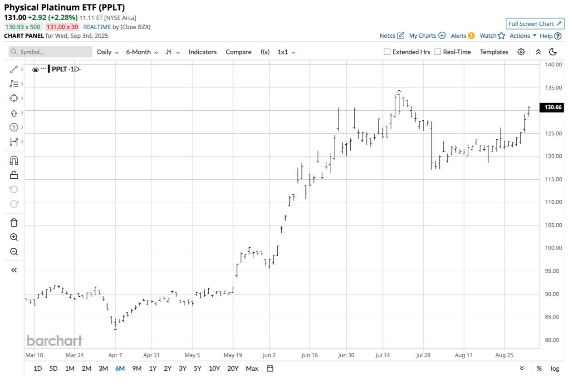Select the arrow marker annotation tool
573x392 pixels.
click(14, 113)
